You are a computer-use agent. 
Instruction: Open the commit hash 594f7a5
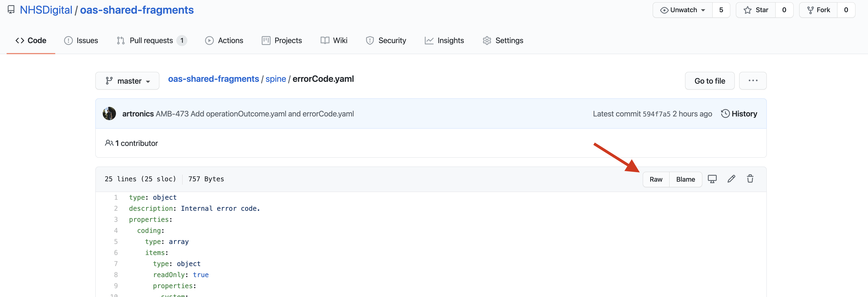[656, 114]
